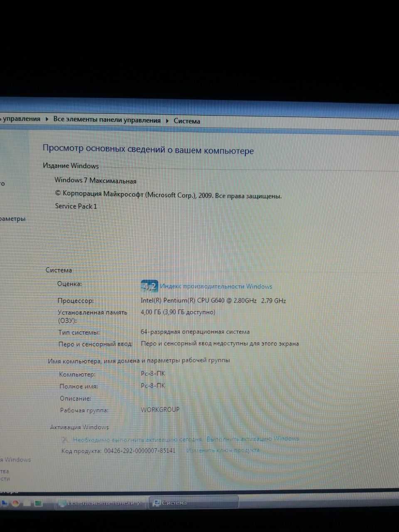Click the Описание label

click(x=75, y=398)
